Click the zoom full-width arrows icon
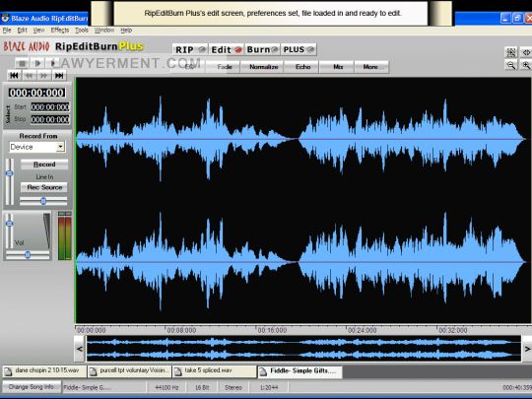The width and height of the screenshot is (532, 399). [525, 52]
